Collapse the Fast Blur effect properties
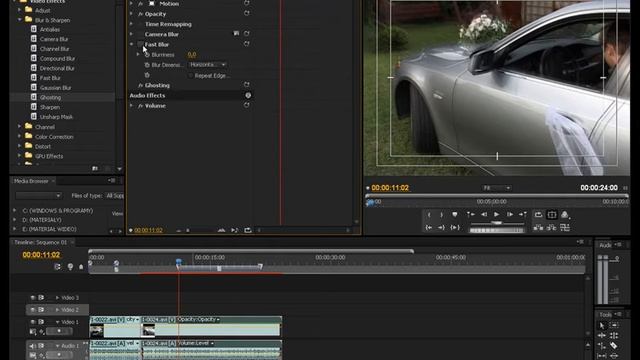The image size is (640, 360). (x=131, y=44)
